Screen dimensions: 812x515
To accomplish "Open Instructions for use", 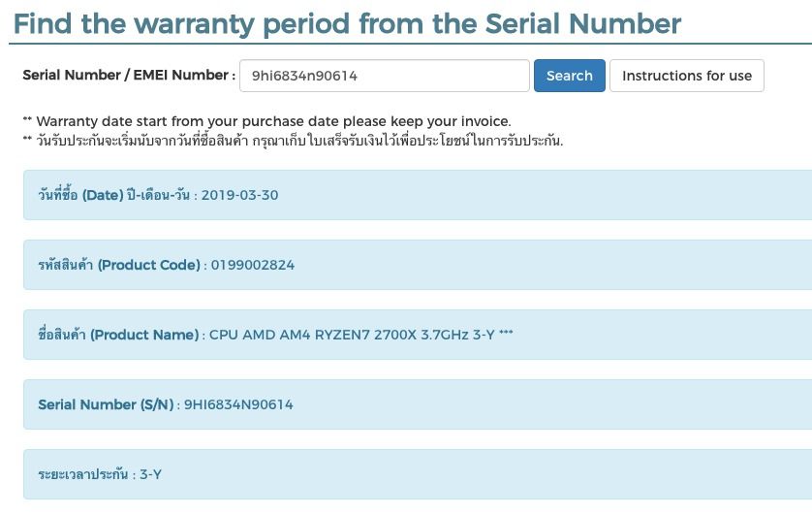I will (x=686, y=76).
